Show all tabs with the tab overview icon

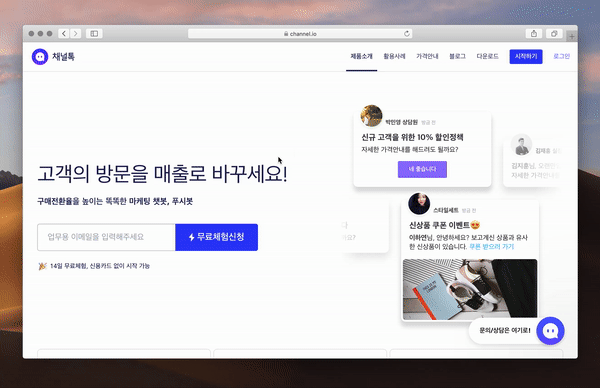(554, 34)
